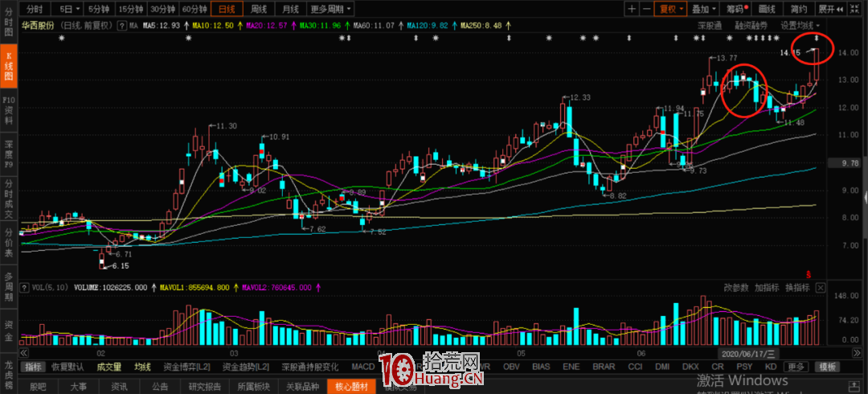The width and height of the screenshot is (868, 394).
Task: Toggle 简约 simple mode
Action: point(799,9)
